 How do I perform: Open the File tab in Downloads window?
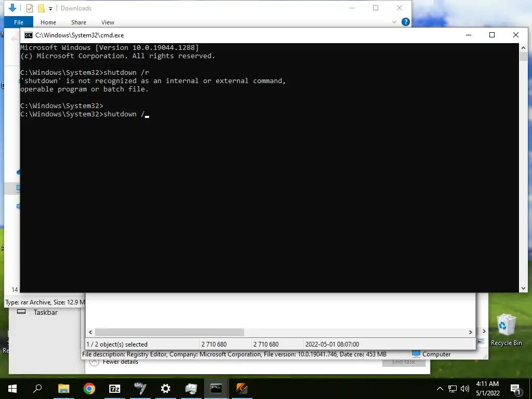(x=19, y=22)
